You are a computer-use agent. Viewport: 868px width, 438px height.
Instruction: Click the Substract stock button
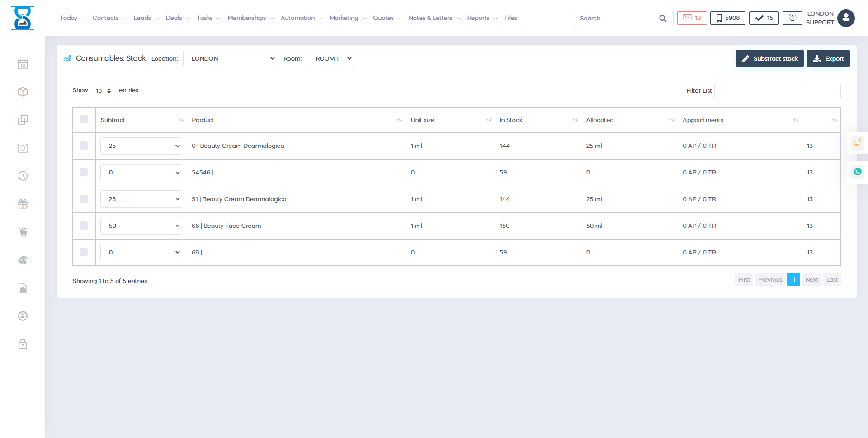[x=769, y=59]
